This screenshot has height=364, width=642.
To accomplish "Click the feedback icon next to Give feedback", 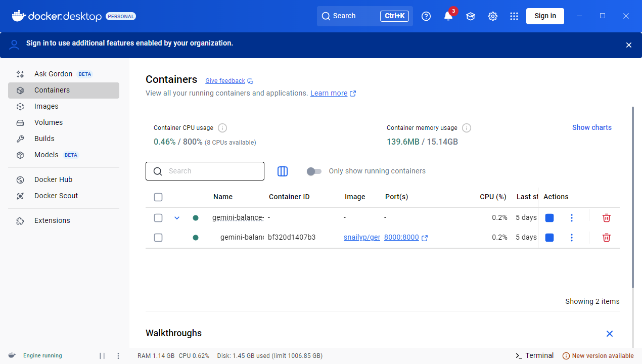I will 250,81.
